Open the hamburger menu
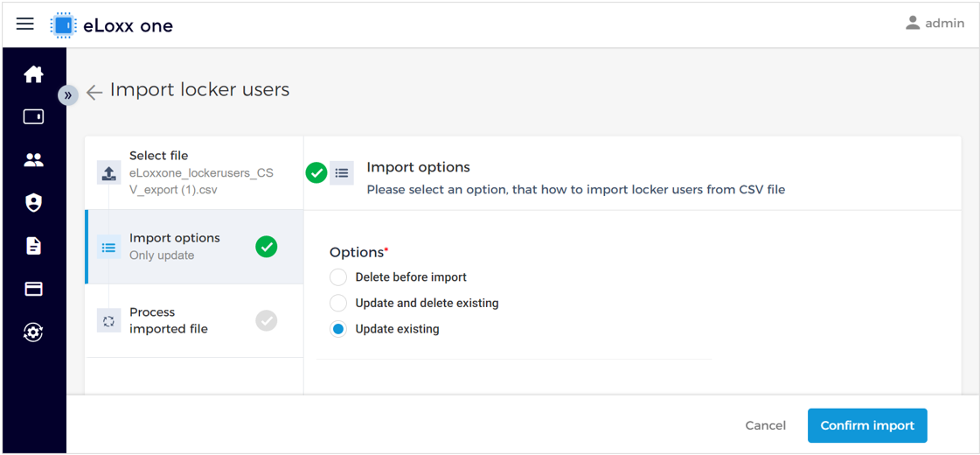 25,24
